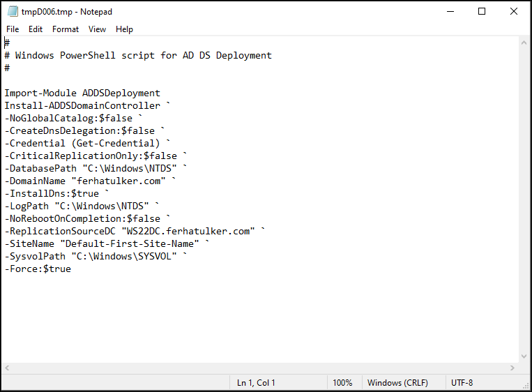Click the window resize grip in status bar

click(x=526, y=386)
